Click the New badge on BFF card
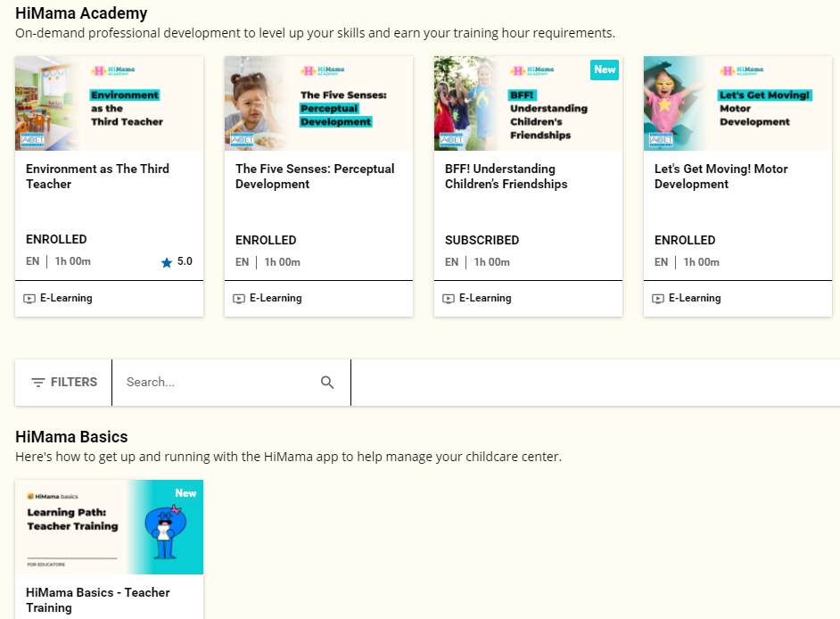The height and width of the screenshot is (619, 840). tap(605, 70)
